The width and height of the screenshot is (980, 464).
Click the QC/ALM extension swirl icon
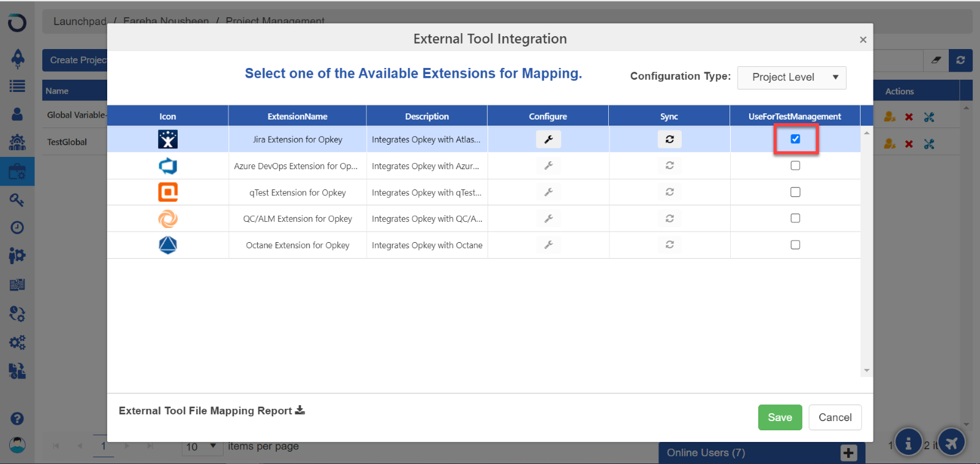(x=168, y=219)
